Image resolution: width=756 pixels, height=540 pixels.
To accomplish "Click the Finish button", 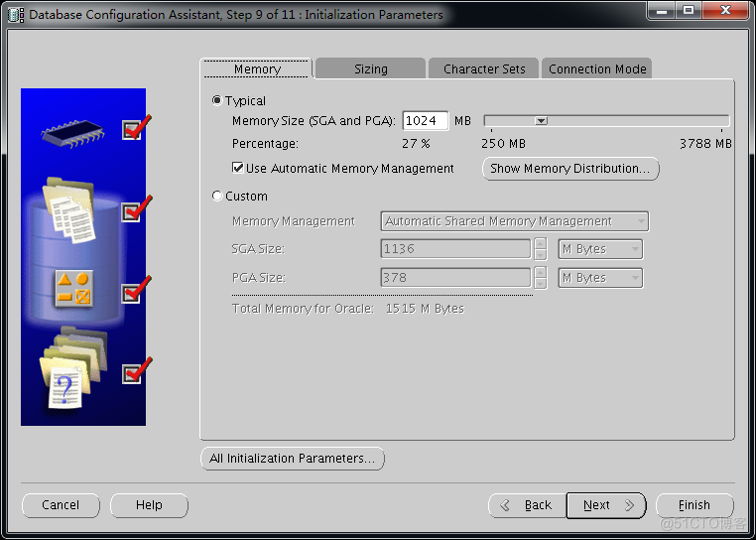I will pos(694,505).
